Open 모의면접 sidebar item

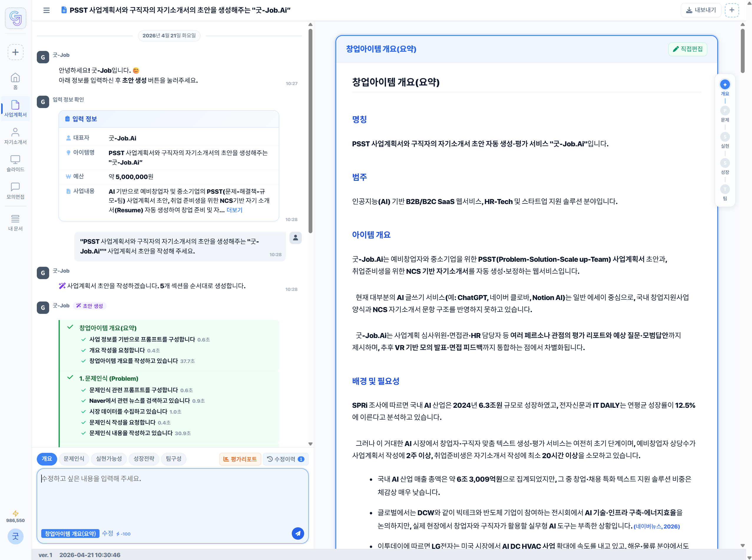[15, 191]
